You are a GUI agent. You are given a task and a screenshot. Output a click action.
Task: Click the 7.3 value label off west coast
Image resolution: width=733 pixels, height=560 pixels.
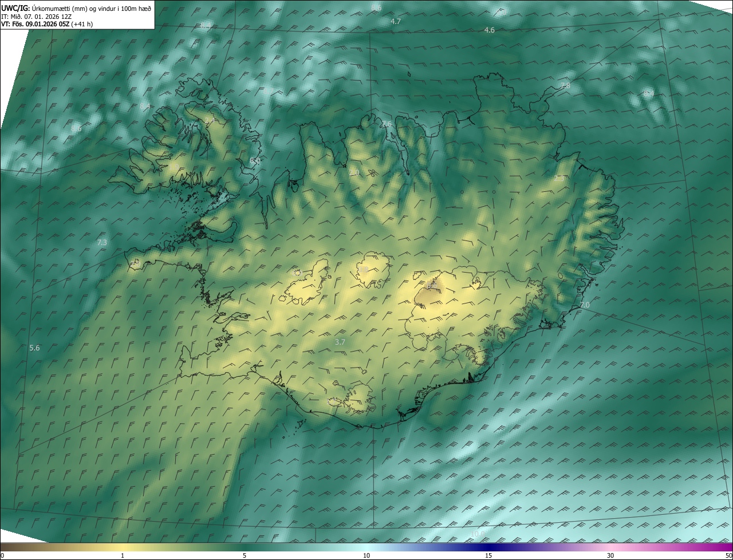click(102, 243)
